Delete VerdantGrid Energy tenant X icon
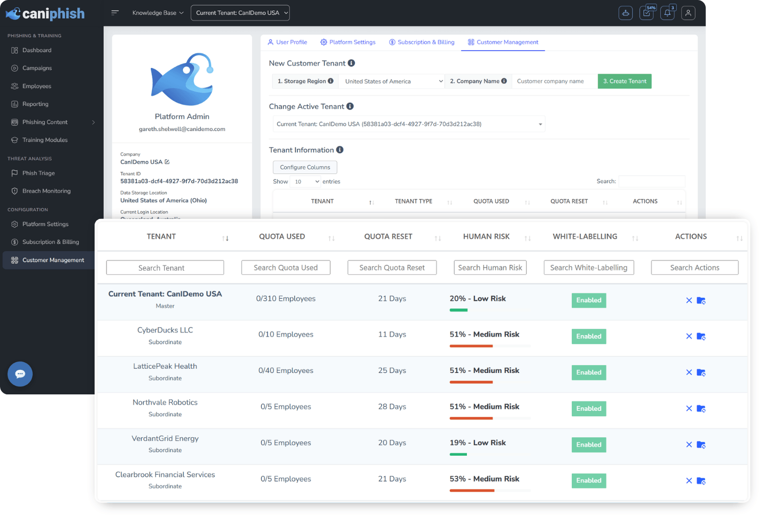Screen dimensions: 763x532 [x=689, y=445]
